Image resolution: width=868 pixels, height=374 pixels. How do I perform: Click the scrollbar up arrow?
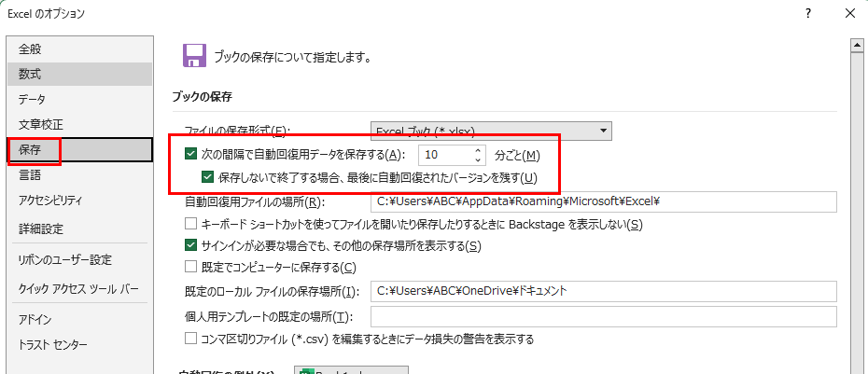coord(854,45)
